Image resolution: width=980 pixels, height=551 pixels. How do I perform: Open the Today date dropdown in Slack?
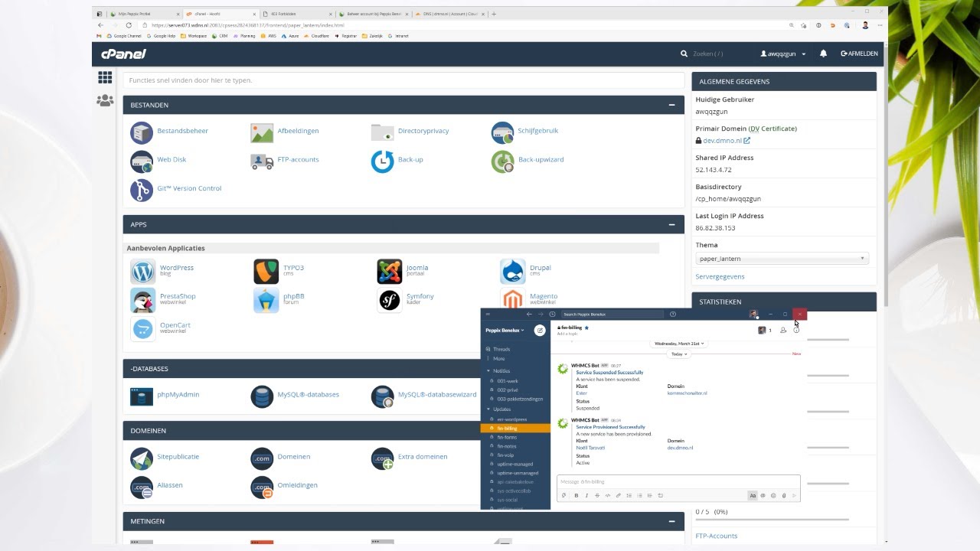(679, 354)
